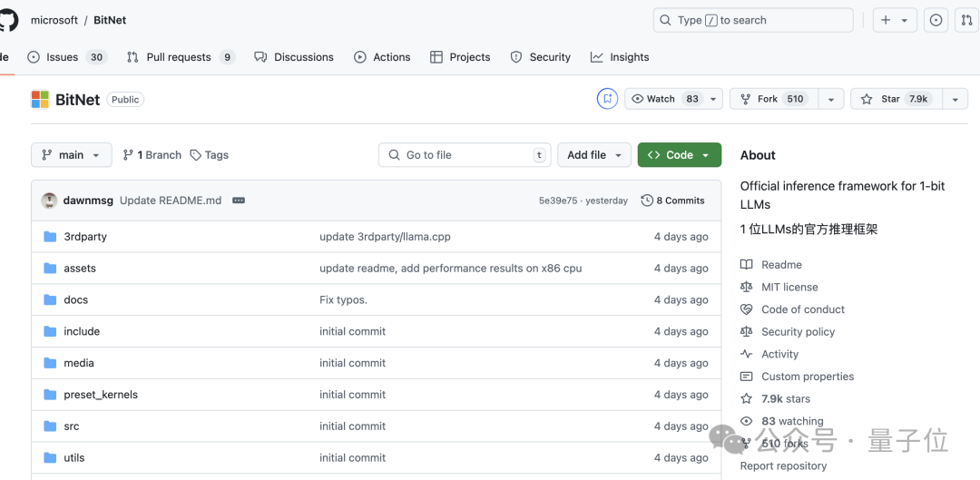Image resolution: width=980 pixels, height=480 pixels.
Task: Open the green Code dropdown
Action: pyautogui.click(x=679, y=155)
